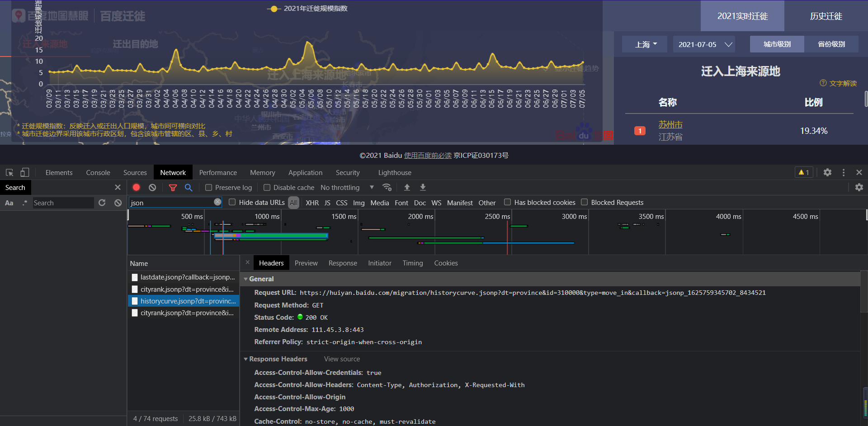Viewport: 868px width, 426px height.
Task: Clear the search results
Action: 118,203
